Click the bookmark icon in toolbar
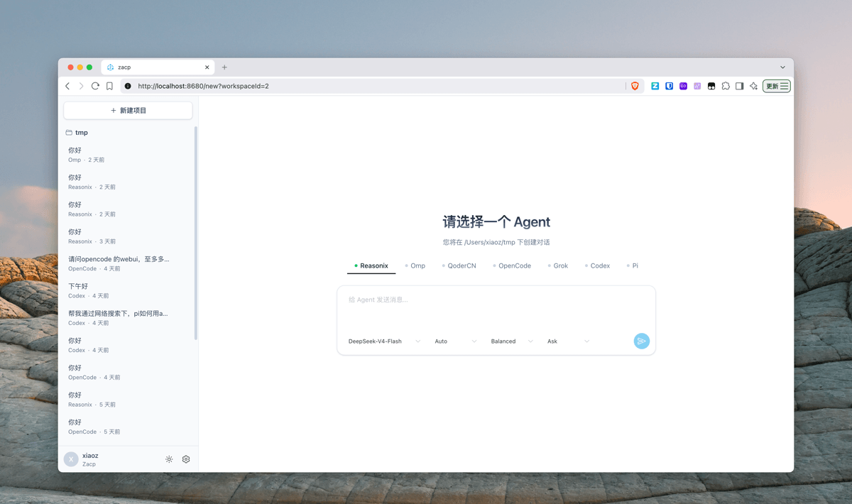Image resolution: width=852 pixels, height=504 pixels. coord(109,86)
